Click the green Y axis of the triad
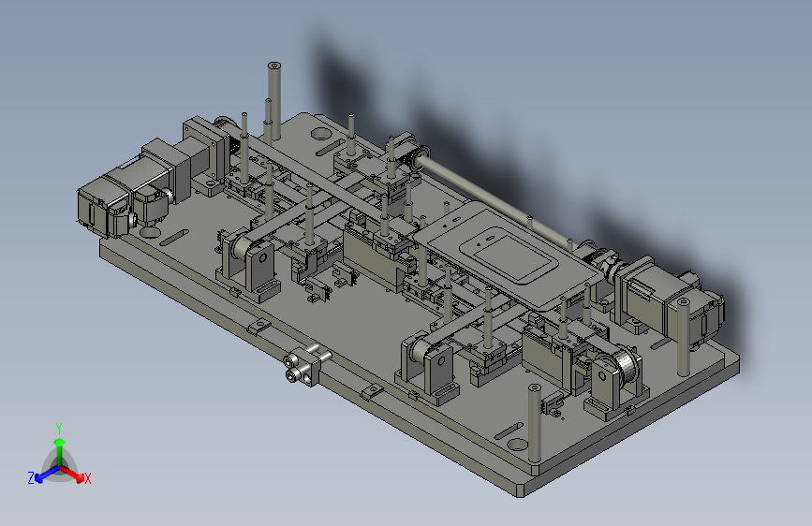 click(x=60, y=453)
